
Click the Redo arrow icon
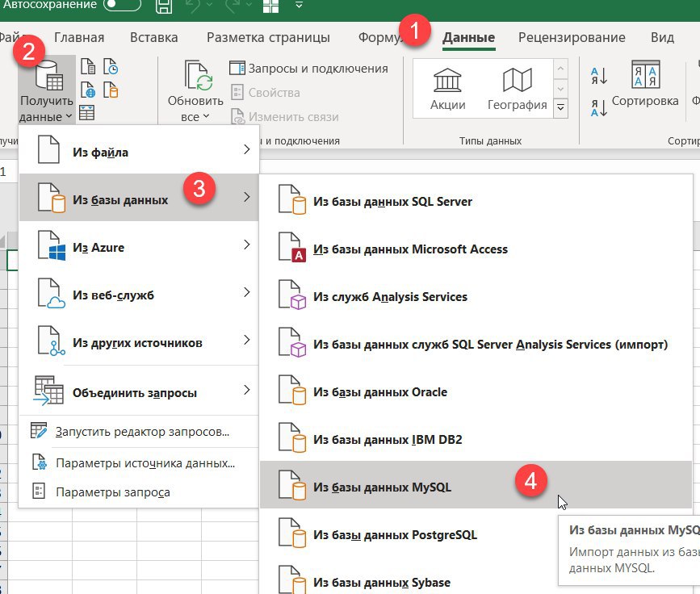coord(233,5)
